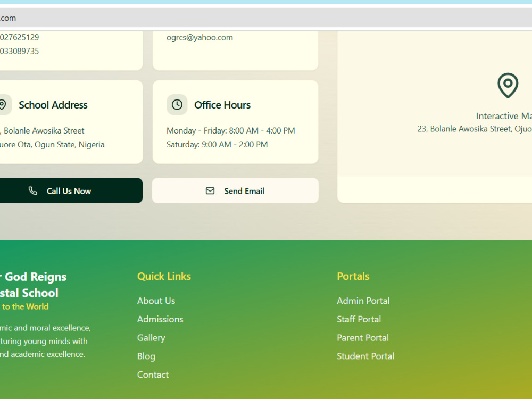Open the Admin Portal link
532x399 pixels.
pyautogui.click(x=363, y=301)
